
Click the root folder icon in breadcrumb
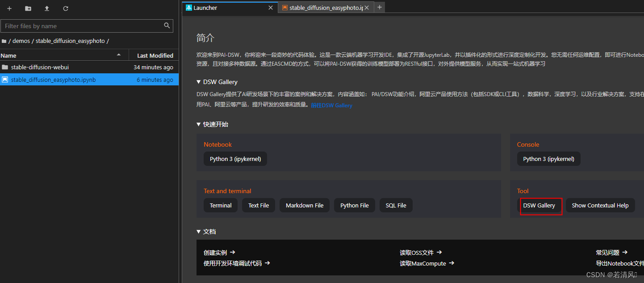click(4, 41)
